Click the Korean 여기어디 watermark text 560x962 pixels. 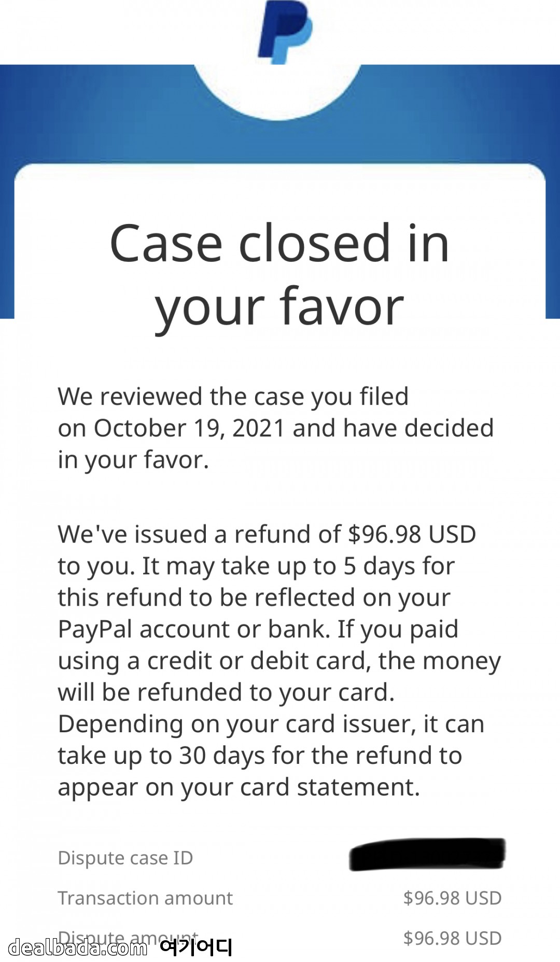(x=196, y=948)
